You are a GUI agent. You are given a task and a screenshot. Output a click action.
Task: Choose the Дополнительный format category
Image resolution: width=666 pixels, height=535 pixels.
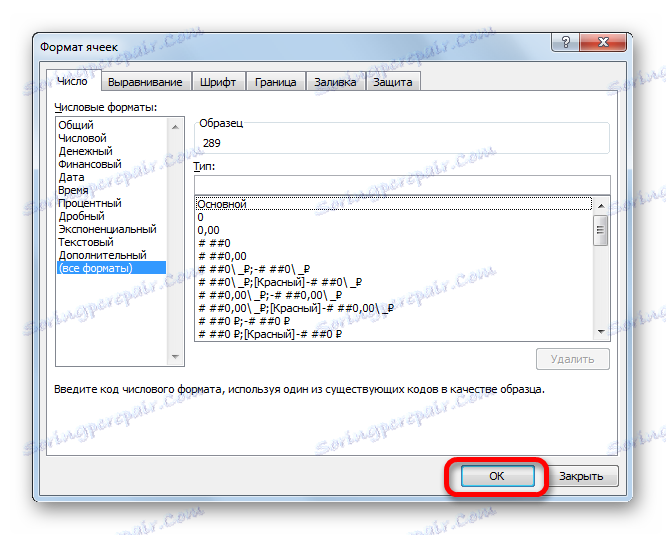click(111, 255)
